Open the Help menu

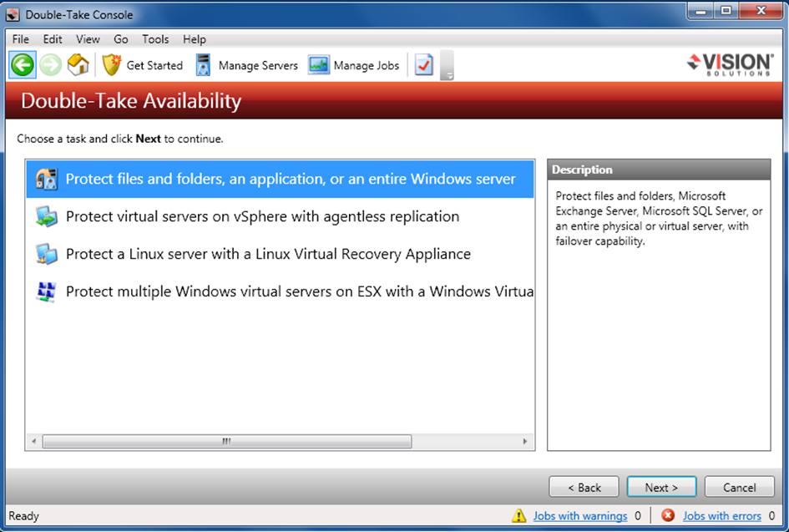click(x=195, y=39)
